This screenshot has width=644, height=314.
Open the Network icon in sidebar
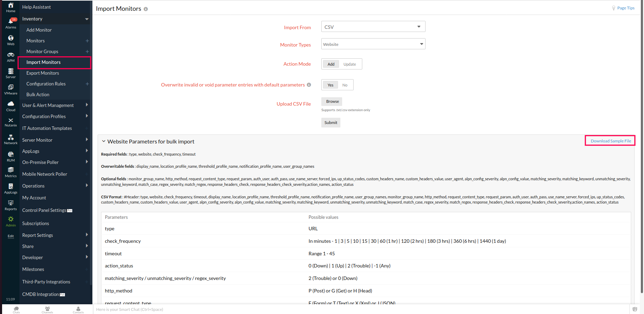pyautogui.click(x=11, y=139)
